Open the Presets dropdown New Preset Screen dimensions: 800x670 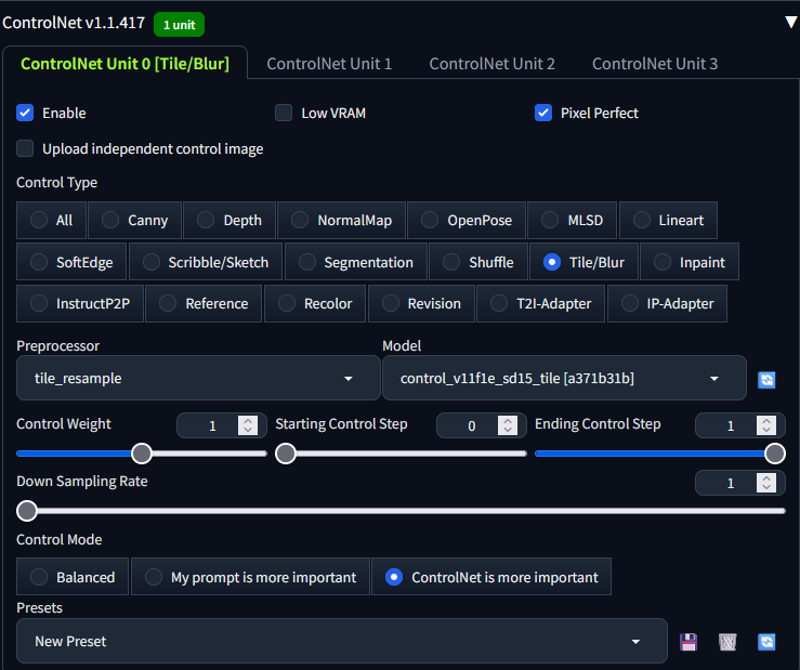pos(342,641)
